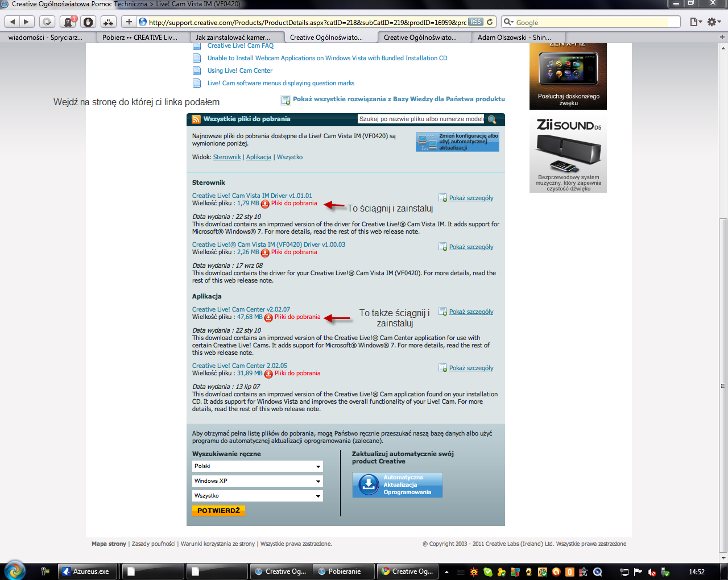Viewport: 728px width, 580px height.
Task: Open the Pobieranie window from the taskbar
Action: click(344, 571)
